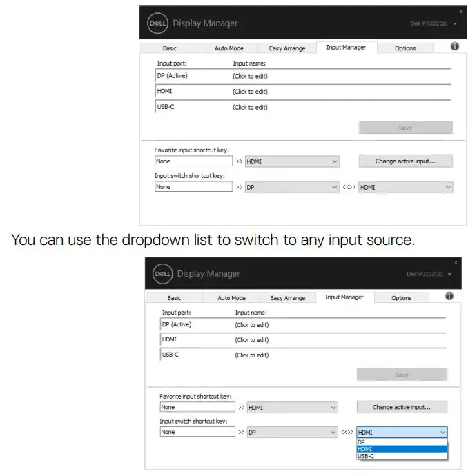
Task: Click the Dell logo in the bottom window
Action: click(x=163, y=273)
